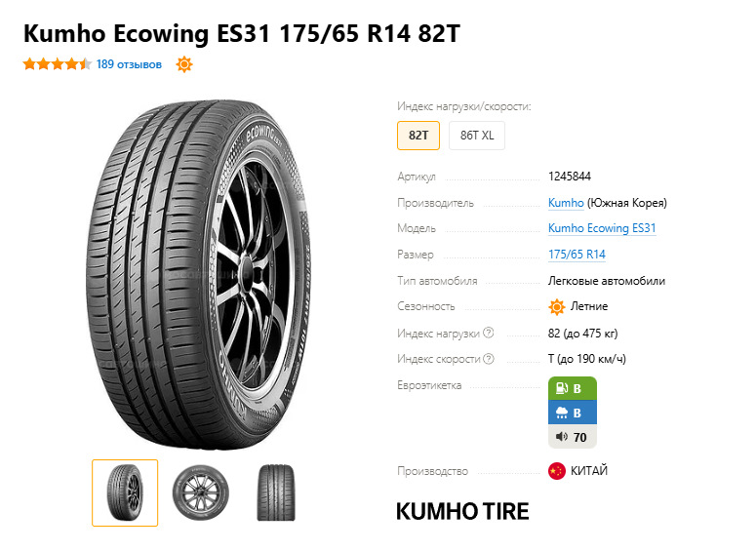
Task: Click the noise level 70 label icon
Action: click(573, 437)
